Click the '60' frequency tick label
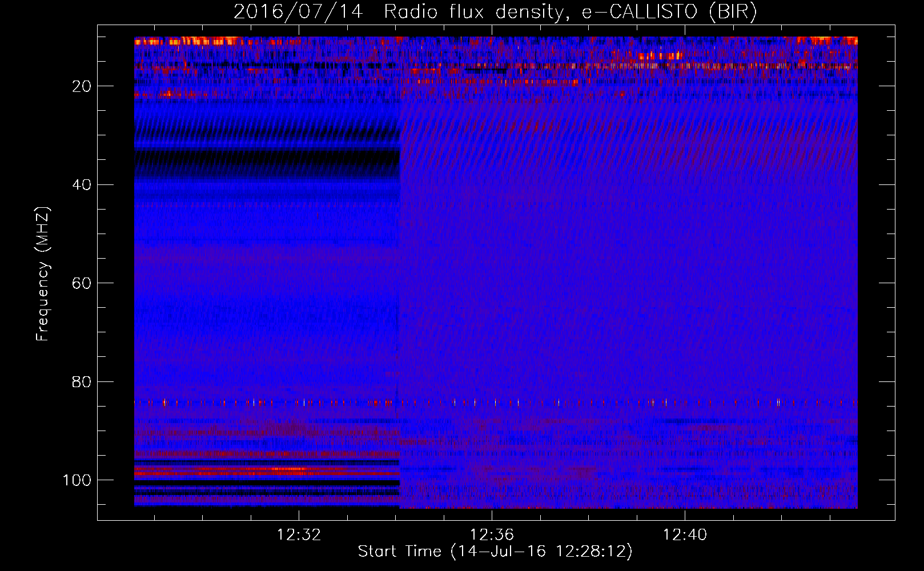Viewport: 924px width, 571px height. pyautogui.click(x=82, y=283)
